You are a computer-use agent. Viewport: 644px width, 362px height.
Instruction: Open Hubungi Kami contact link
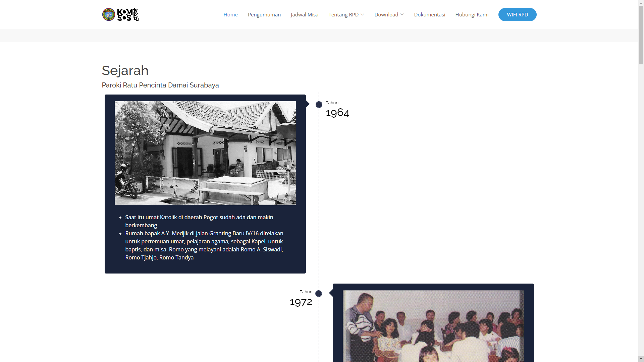tap(472, 14)
